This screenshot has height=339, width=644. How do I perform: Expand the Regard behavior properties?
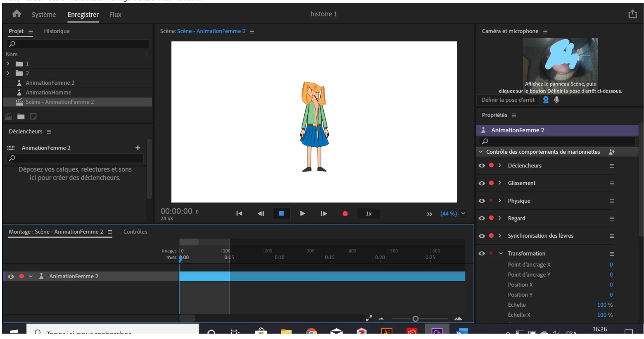pyautogui.click(x=500, y=218)
